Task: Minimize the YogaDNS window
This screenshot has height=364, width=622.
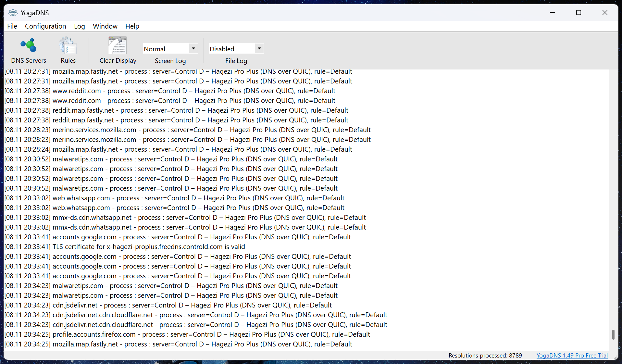Action: point(553,13)
